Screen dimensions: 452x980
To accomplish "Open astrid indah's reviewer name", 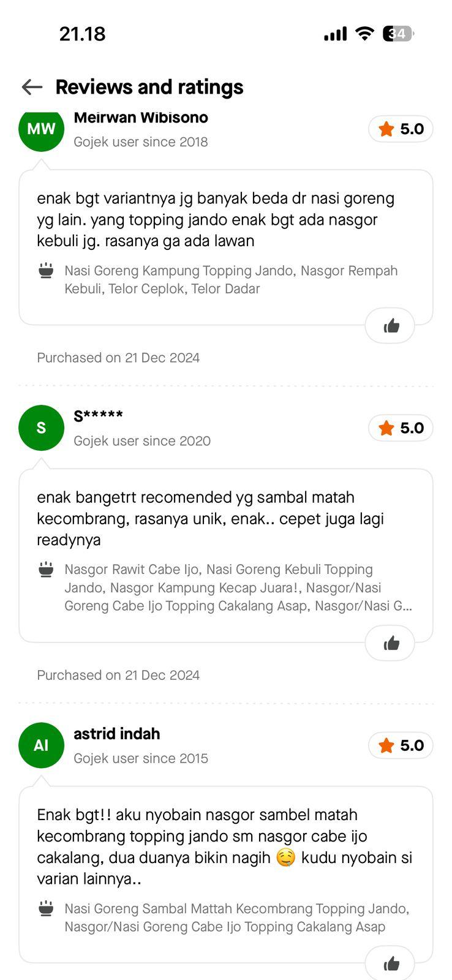I will pos(117,734).
